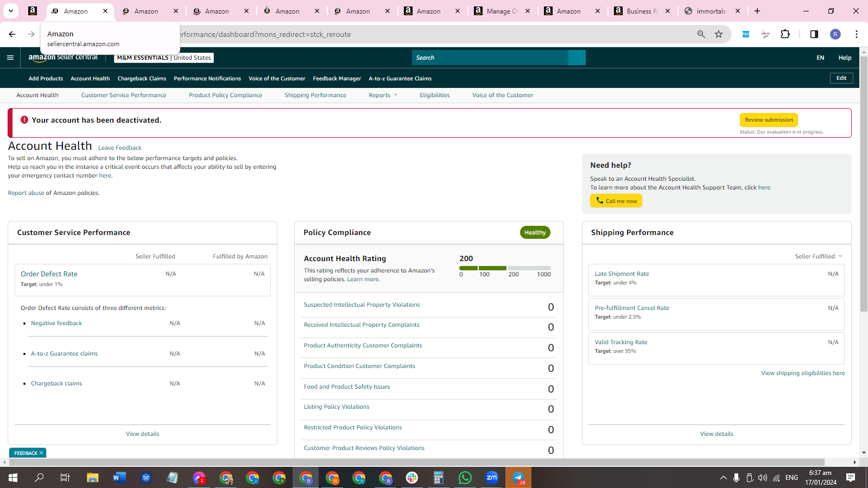The height and width of the screenshot is (488, 868).
Task: Click the Windows Start button
Action: click(x=13, y=478)
